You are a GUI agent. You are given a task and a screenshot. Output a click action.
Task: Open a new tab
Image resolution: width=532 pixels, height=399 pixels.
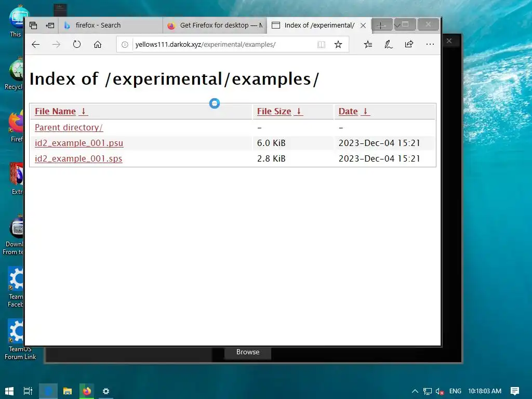[381, 25]
